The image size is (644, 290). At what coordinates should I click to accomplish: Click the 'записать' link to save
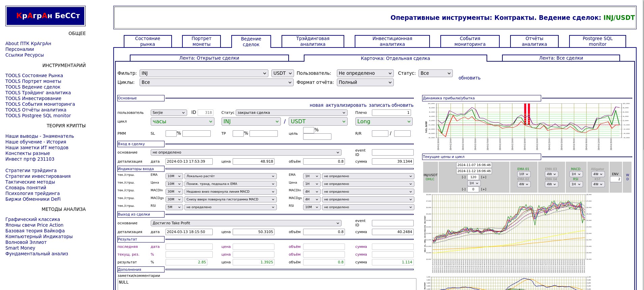pos(379,105)
